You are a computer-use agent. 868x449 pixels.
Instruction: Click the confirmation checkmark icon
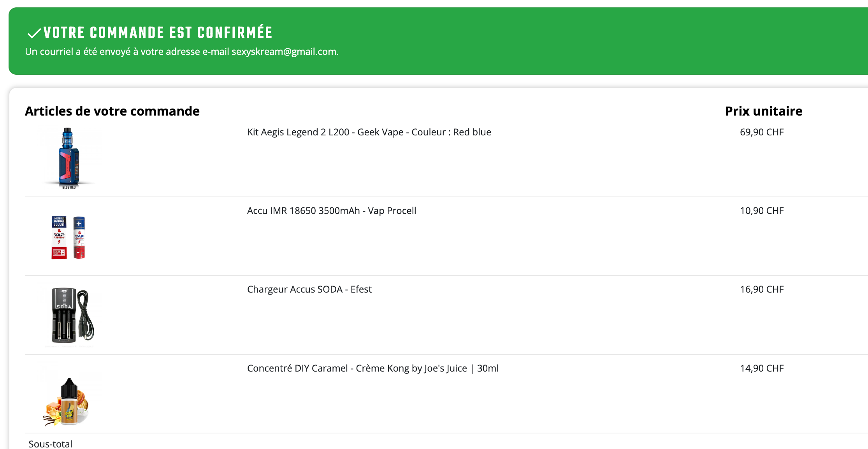click(34, 33)
